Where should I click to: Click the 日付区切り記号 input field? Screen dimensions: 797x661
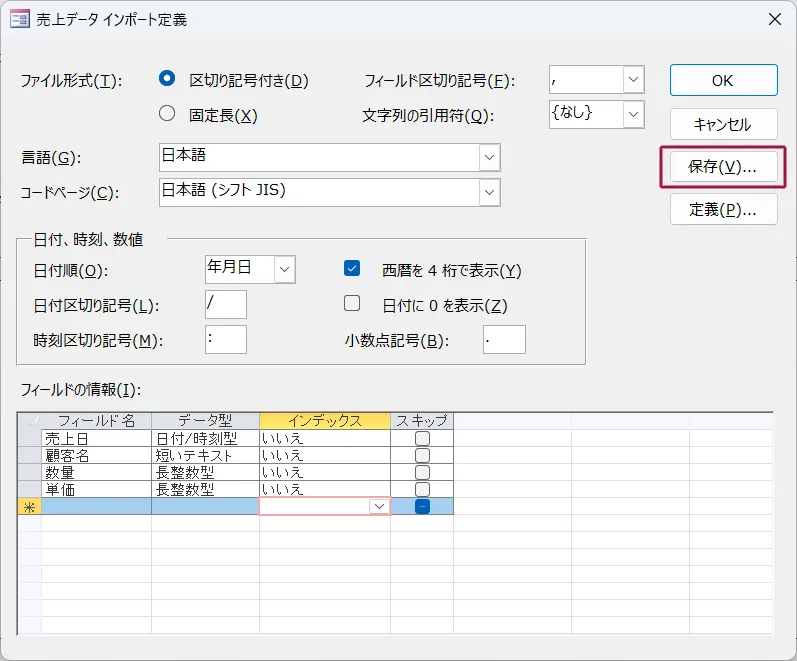pyautogui.click(x=225, y=304)
